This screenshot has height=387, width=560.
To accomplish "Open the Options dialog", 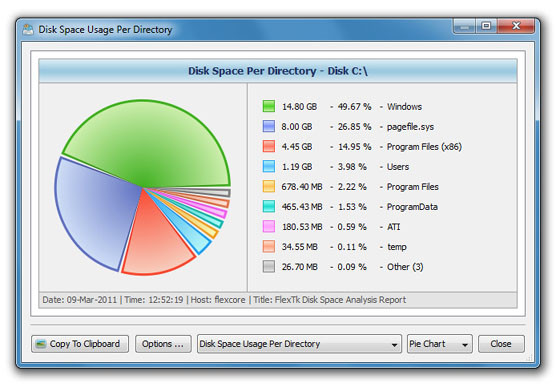I will pos(163,344).
